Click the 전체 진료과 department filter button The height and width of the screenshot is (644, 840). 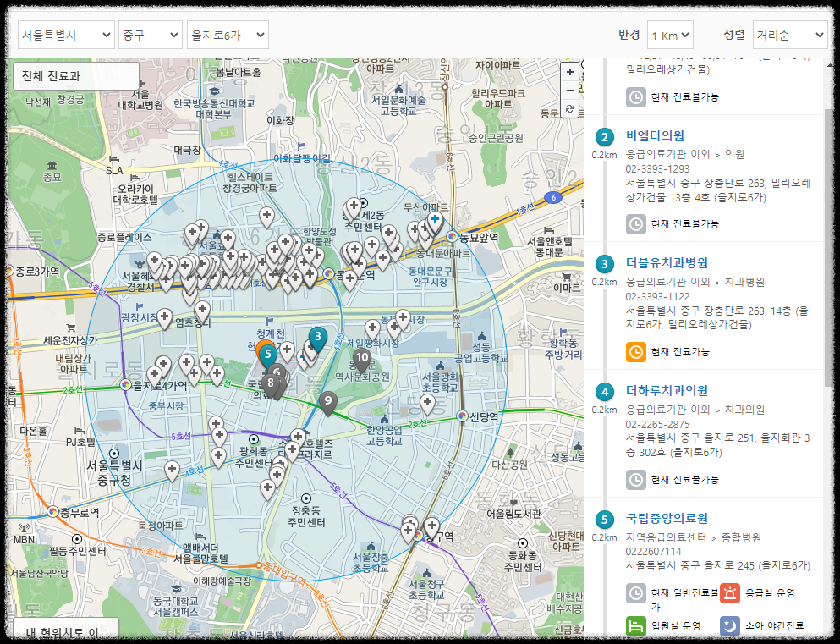(x=76, y=76)
